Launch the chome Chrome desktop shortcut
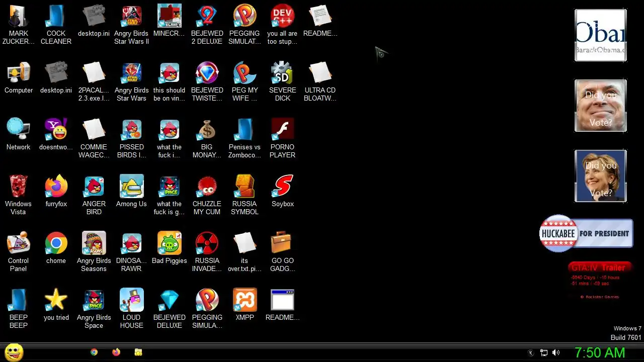 click(56, 248)
